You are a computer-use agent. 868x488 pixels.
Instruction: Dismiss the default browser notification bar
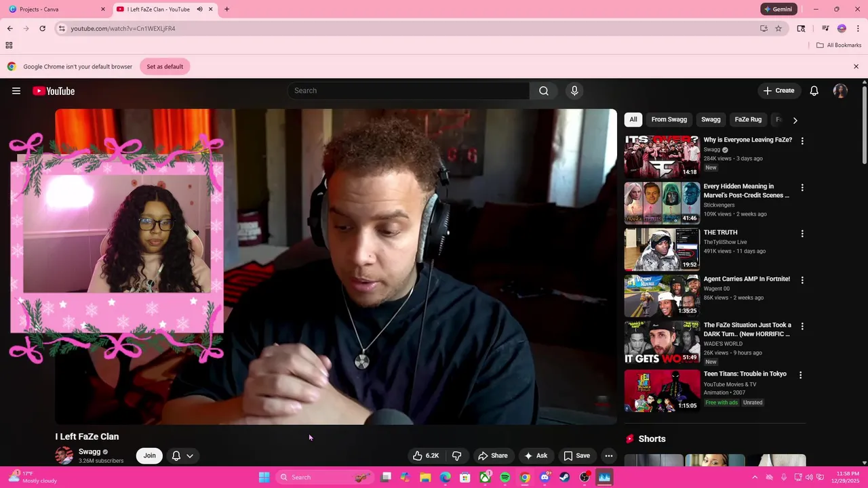click(856, 66)
